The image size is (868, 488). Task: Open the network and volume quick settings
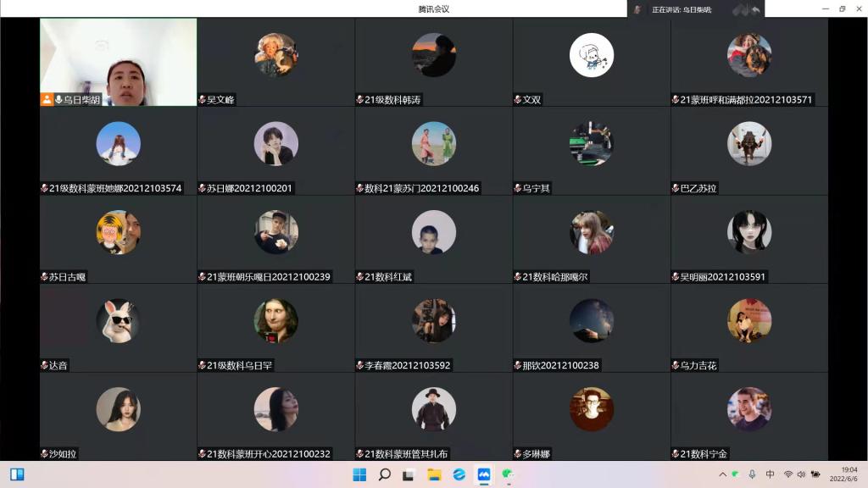point(801,474)
